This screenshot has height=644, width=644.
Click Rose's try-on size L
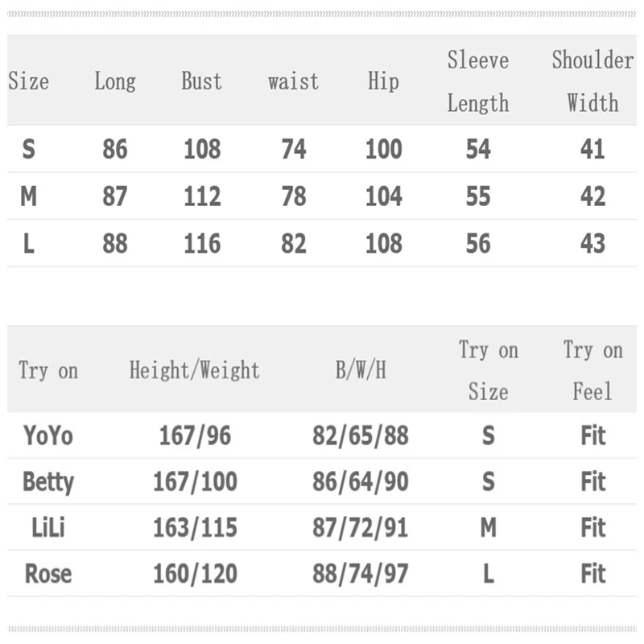(488, 574)
